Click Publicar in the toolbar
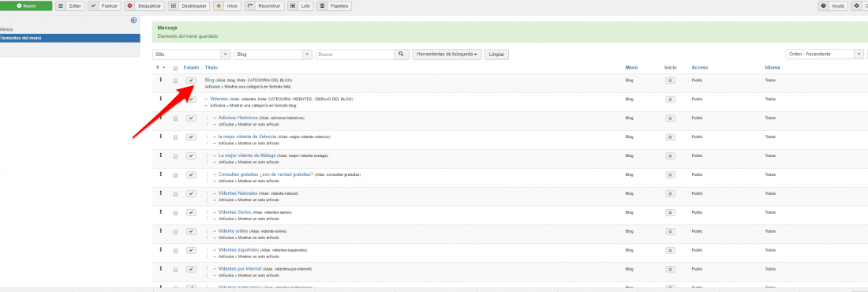Screen dimensions: 868x292 pos(105,6)
